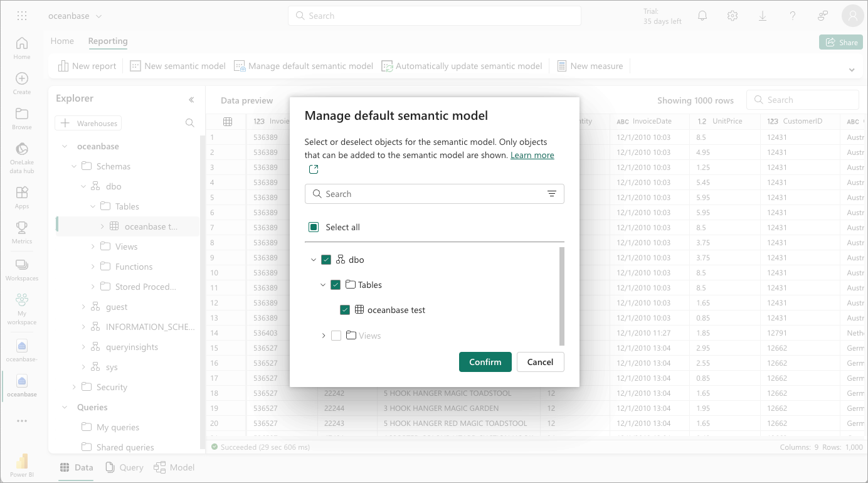Screen dimensions: 868x483
Task: Switch to the Home tab
Action: pos(62,41)
